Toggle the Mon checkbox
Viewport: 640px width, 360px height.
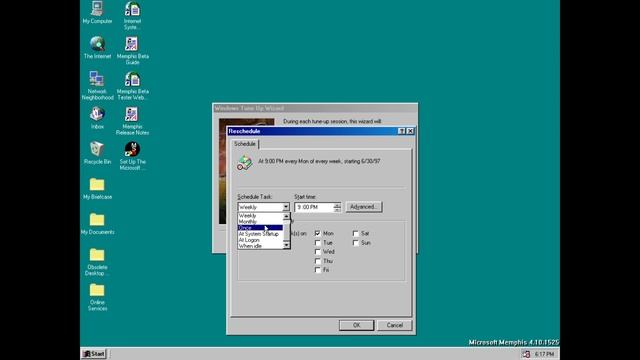318,233
